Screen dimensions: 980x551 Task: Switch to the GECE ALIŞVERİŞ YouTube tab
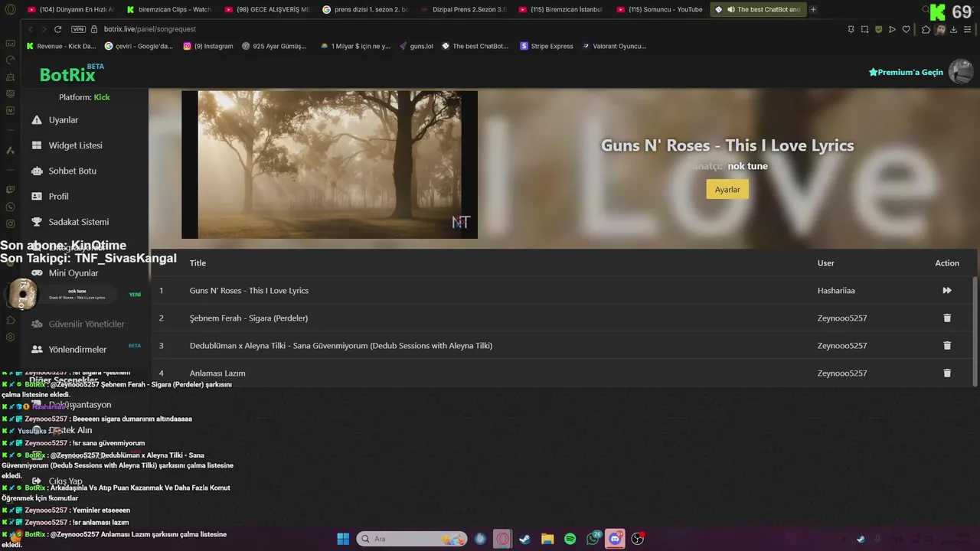coord(268,9)
